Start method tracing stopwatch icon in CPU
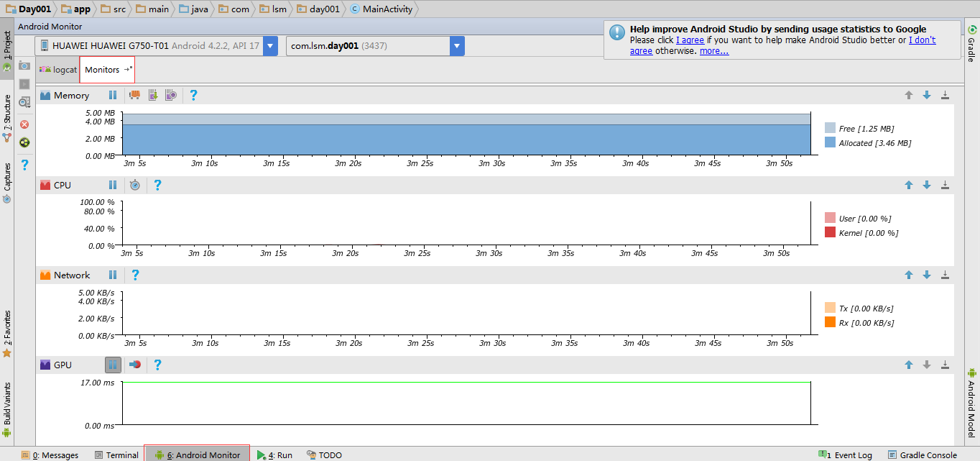 pos(135,185)
